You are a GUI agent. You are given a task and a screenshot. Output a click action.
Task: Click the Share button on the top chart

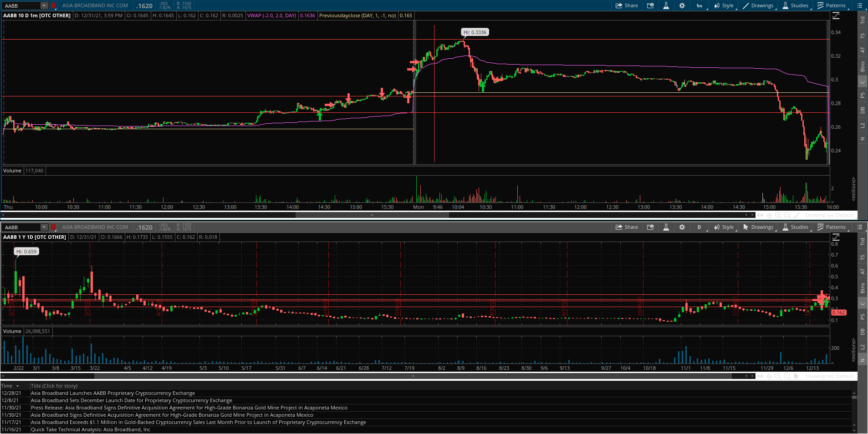click(x=627, y=5)
